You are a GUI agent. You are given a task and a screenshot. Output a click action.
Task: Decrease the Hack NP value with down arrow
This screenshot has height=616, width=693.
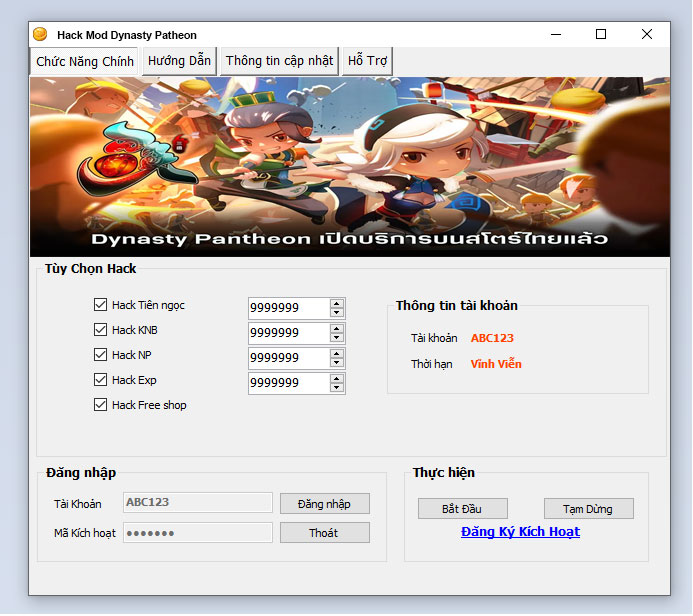337,363
